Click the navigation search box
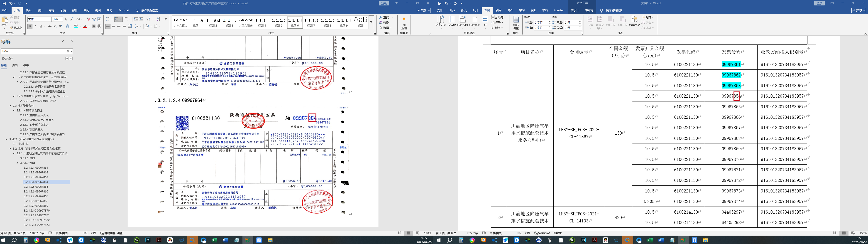This screenshot has width=868, height=244. 34,51
